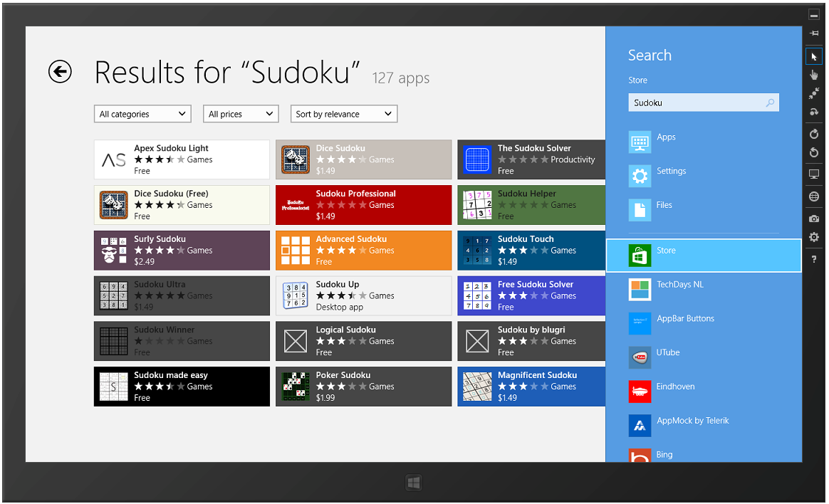The width and height of the screenshot is (829, 504).
Task: Open the Sudoku Touch tile
Action: coord(531,251)
